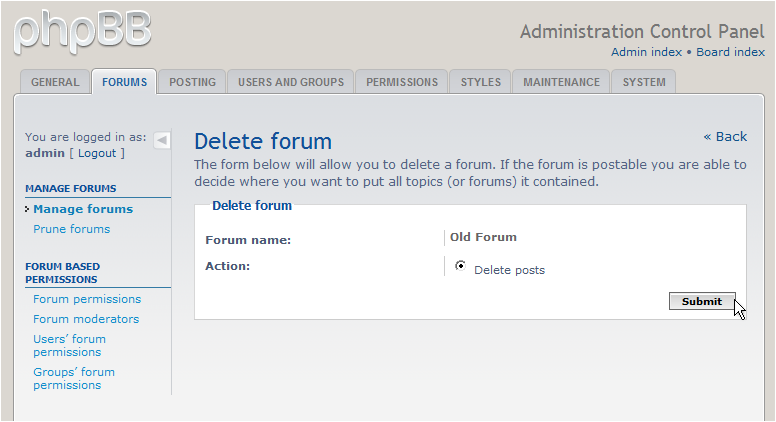Switch to the Maintenance tab
This screenshot has width=776, height=422.
561,82
